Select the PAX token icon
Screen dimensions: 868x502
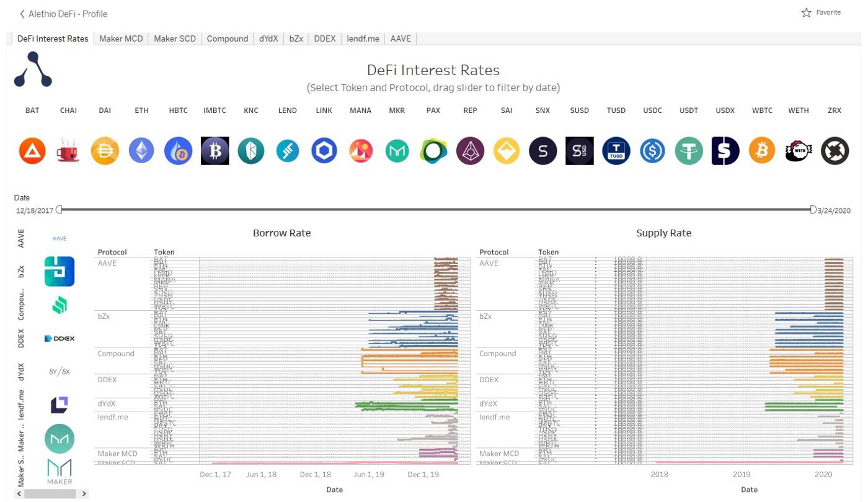coord(433,151)
